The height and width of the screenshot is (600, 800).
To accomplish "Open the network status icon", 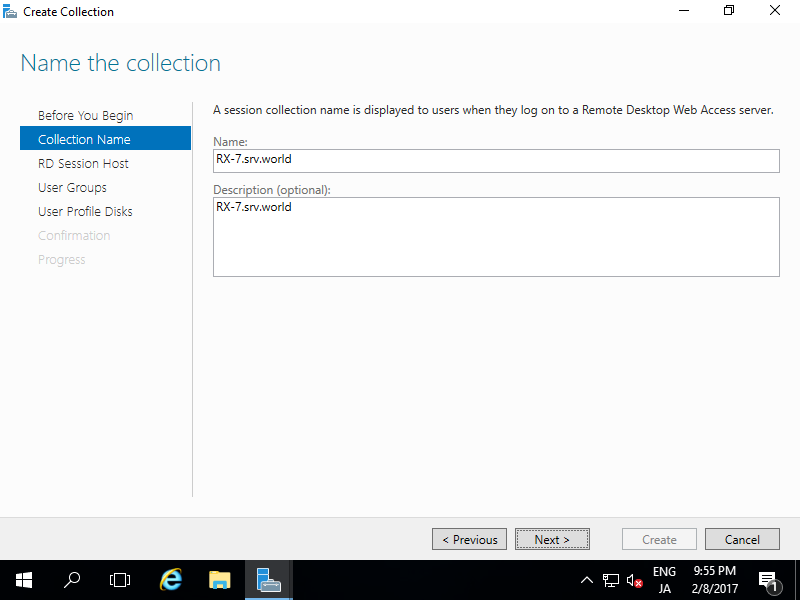I will click(x=611, y=580).
